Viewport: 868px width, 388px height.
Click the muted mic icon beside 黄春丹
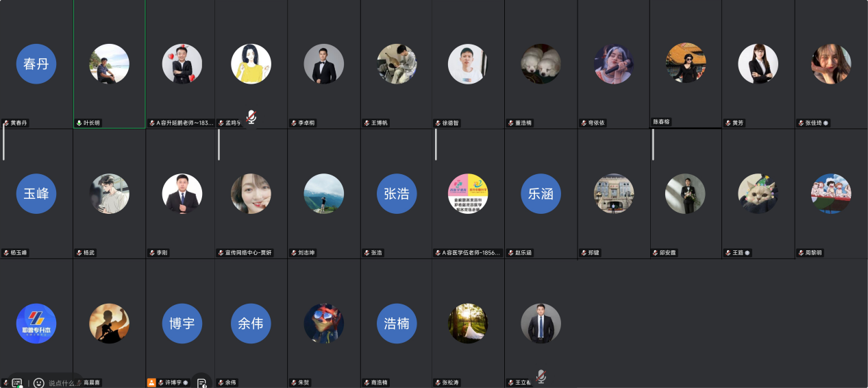(x=6, y=123)
